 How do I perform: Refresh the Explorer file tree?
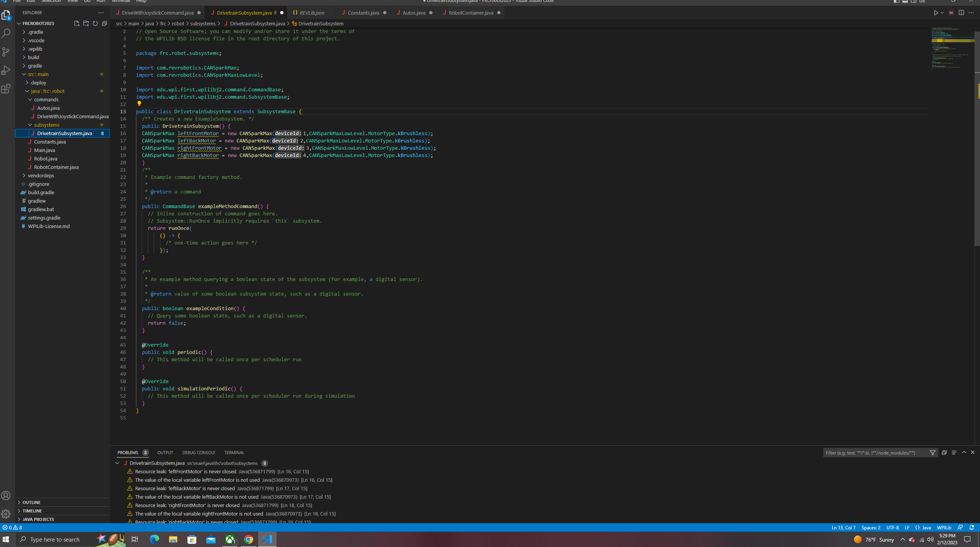click(x=95, y=23)
